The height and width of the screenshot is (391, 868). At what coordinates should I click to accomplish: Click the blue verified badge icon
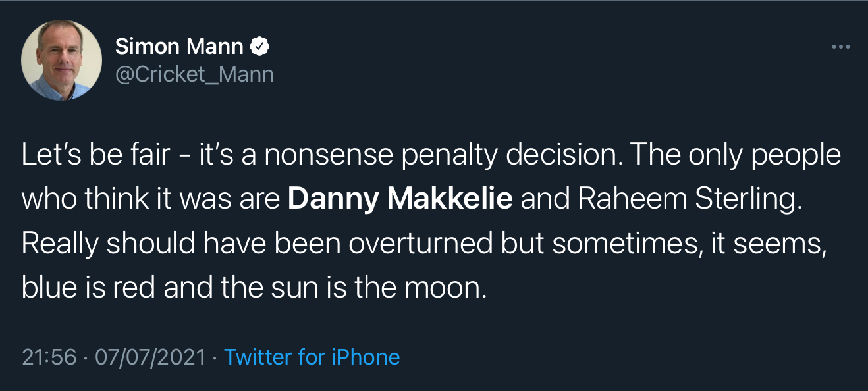[261, 46]
